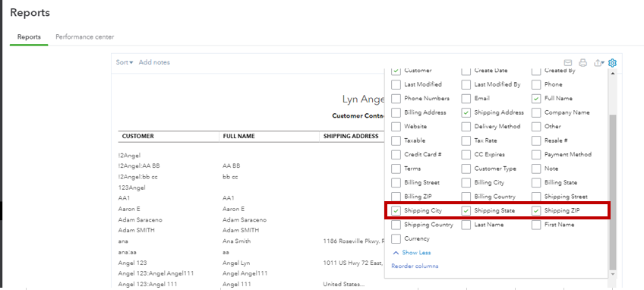The image size is (644, 290).
Task: Click the FULL NAME column header
Action: pos(238,137)
